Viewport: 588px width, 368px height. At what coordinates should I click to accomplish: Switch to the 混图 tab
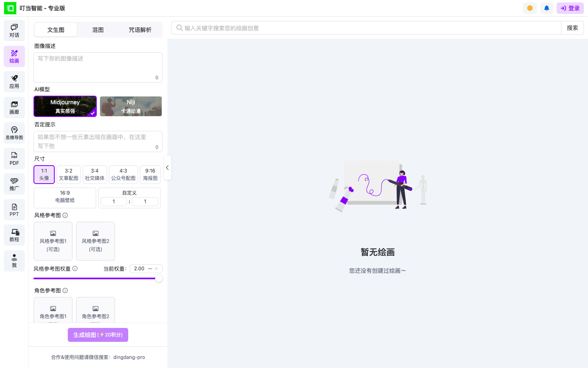pyautogui.click(x=98, y=29)
